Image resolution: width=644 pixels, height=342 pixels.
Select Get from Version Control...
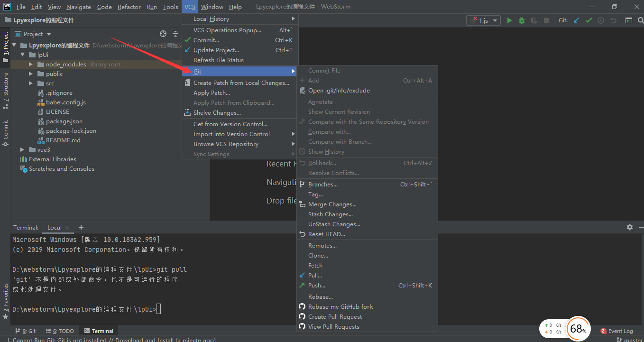[239, 124]
